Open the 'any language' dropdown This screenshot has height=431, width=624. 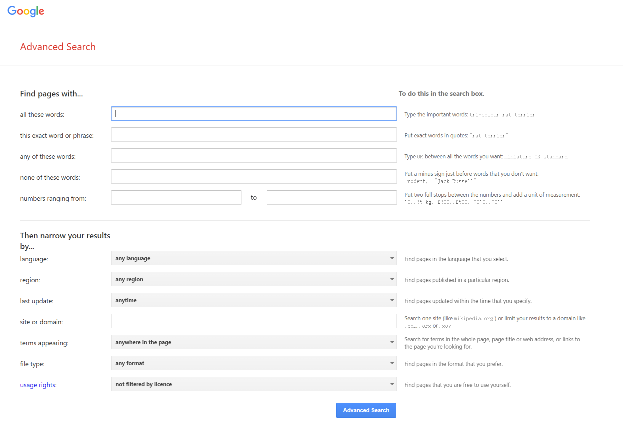[254, 258]
